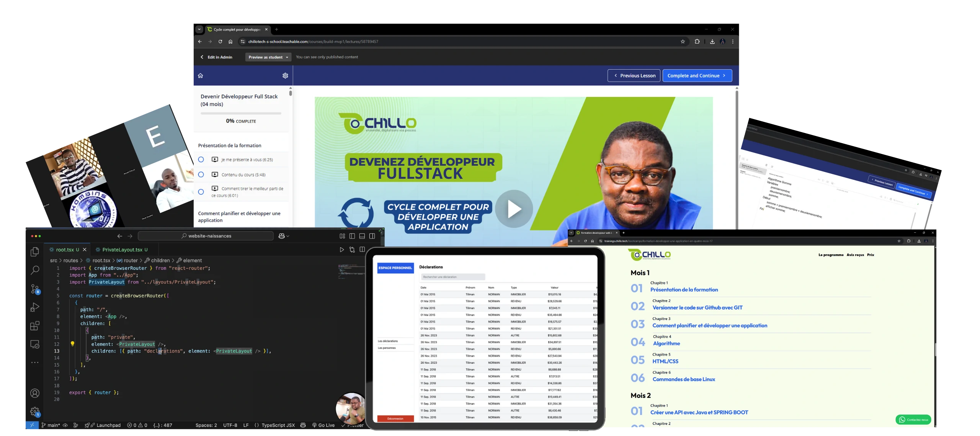This screenshot has height=436, width=980.
Task: Toggle VS Code primary side bar layout icon
Action: 352,236
